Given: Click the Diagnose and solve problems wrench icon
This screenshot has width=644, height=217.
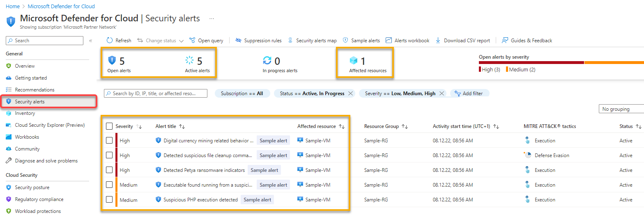Looking at the screenshot, I should (x=9, y=161).
